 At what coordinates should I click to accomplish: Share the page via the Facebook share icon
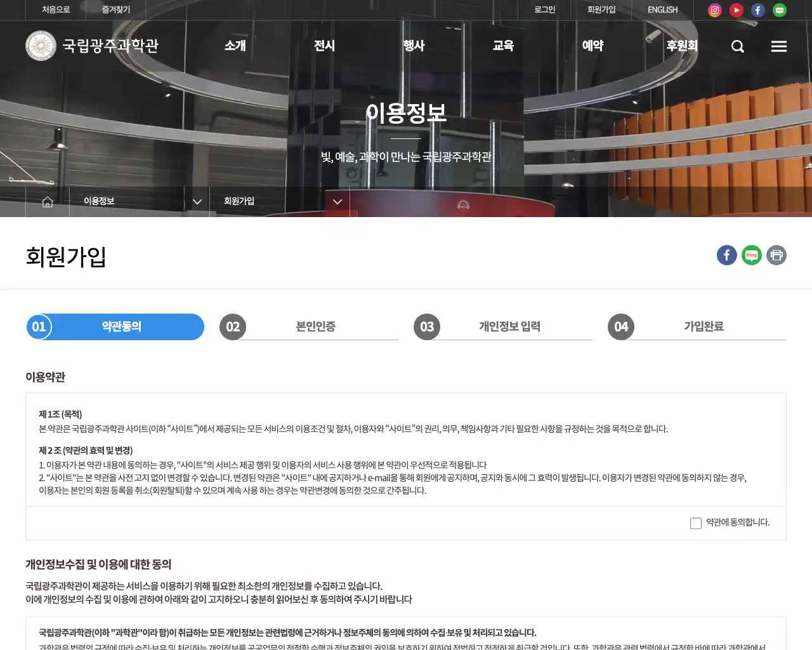[726, 255]
